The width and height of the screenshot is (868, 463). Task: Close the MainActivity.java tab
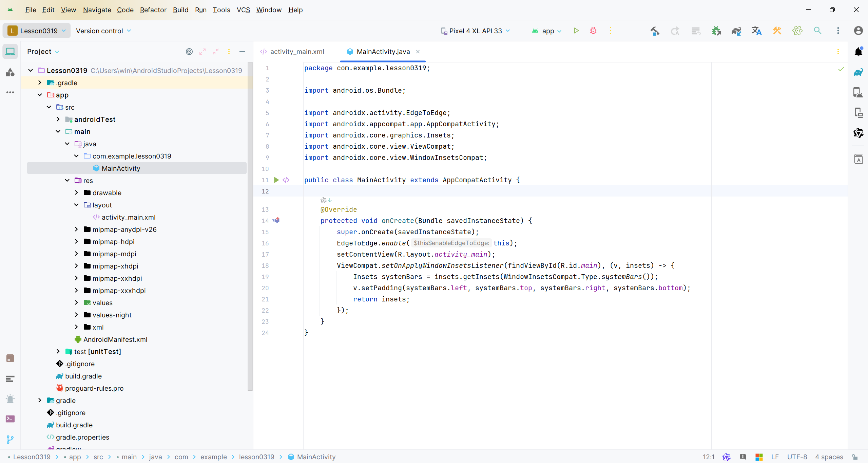click(418, 52)
